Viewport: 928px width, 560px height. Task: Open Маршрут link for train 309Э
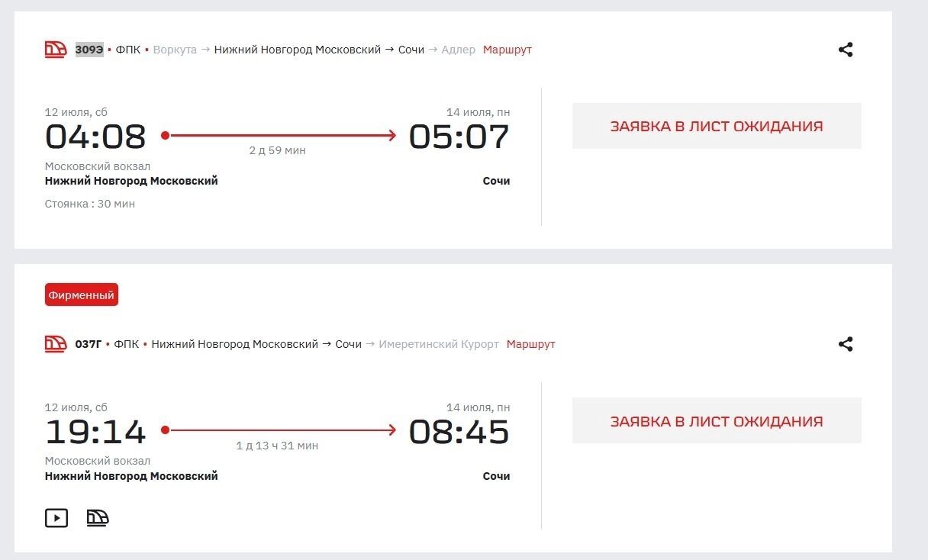pyautogui.click(x=507, y=50)
